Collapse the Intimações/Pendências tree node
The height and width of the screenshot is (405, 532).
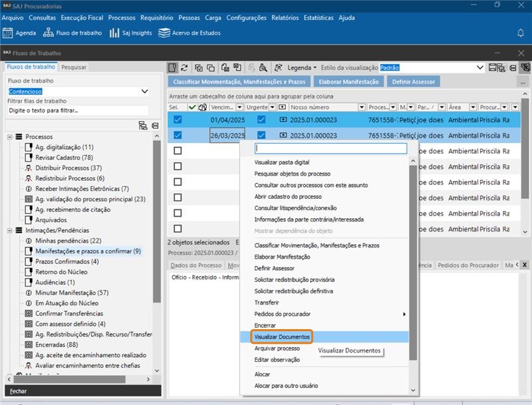pos(10,230)
